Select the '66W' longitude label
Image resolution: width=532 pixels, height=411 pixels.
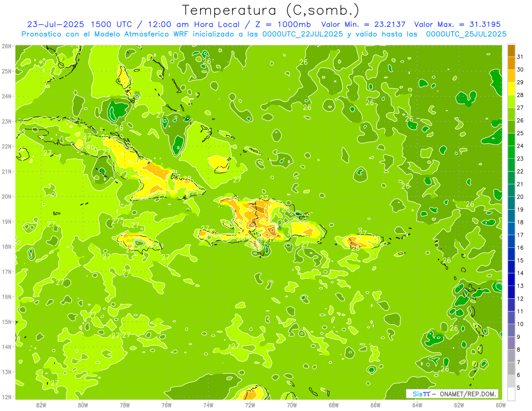pos(376,405)
